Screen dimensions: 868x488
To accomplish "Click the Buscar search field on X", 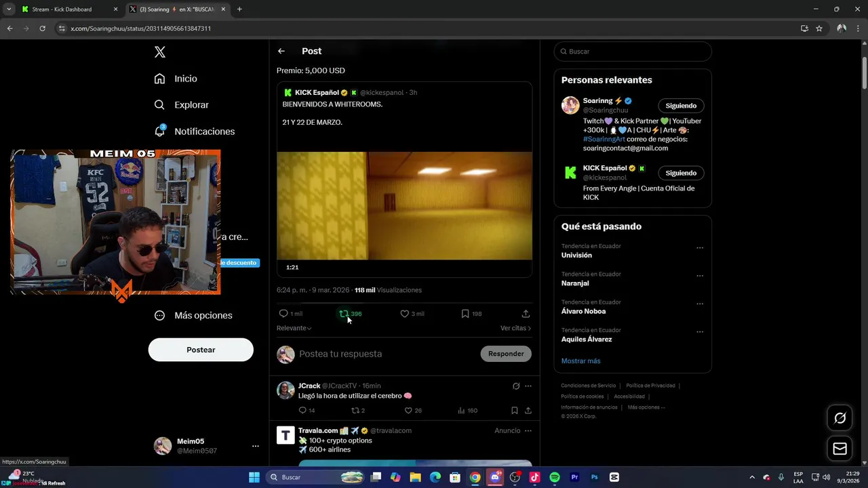I will [633, 52].
